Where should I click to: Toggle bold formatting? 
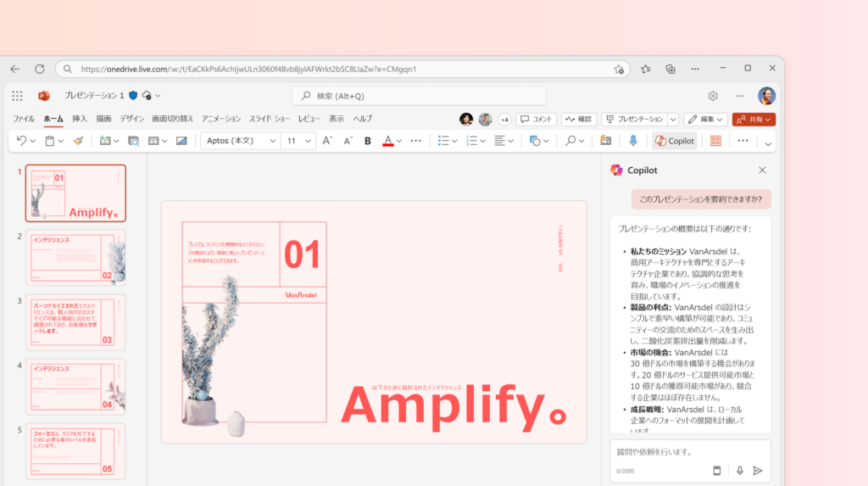[x=368, y=141]
